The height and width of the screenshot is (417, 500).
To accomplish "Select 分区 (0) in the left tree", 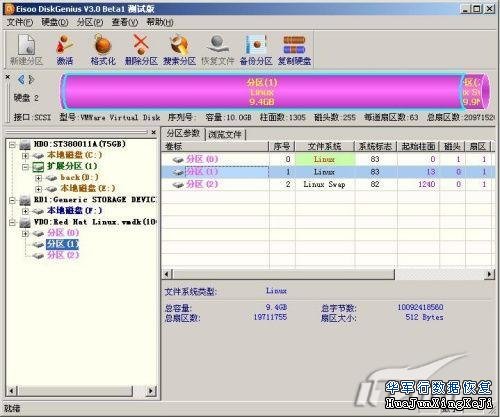I will (x=63, y=233).
